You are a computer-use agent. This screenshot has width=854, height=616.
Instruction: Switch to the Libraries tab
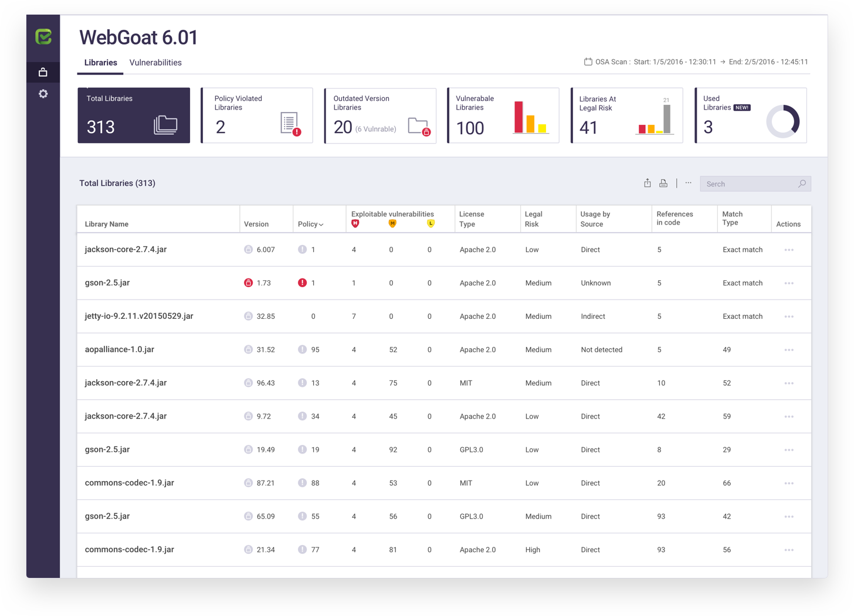coord(100,63)
